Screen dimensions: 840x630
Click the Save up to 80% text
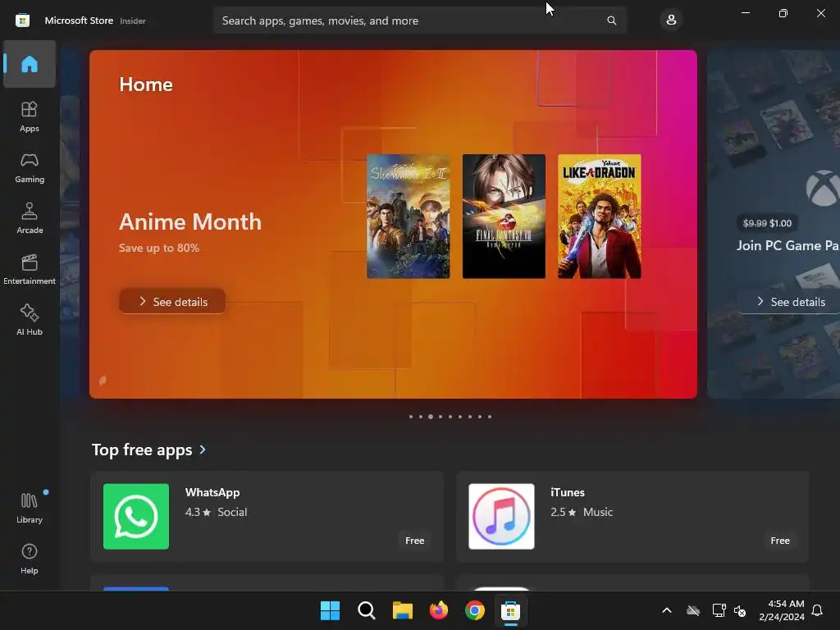click(159, 248)
